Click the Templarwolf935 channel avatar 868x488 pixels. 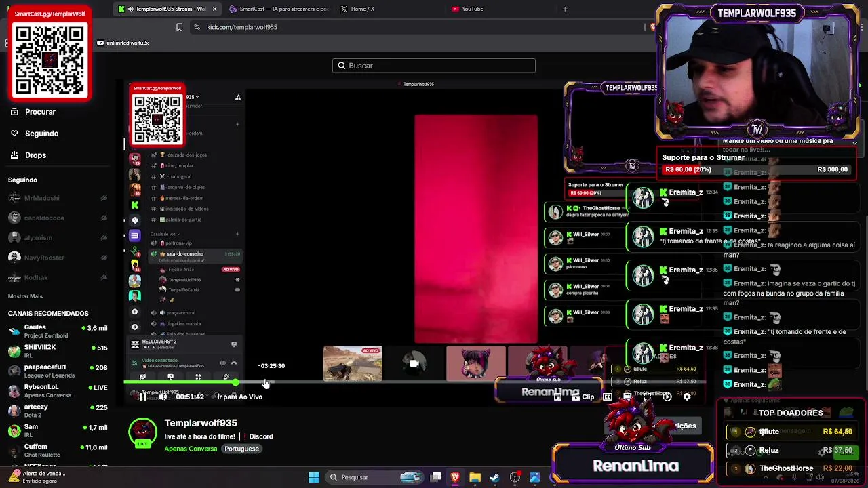pos(142,433)
